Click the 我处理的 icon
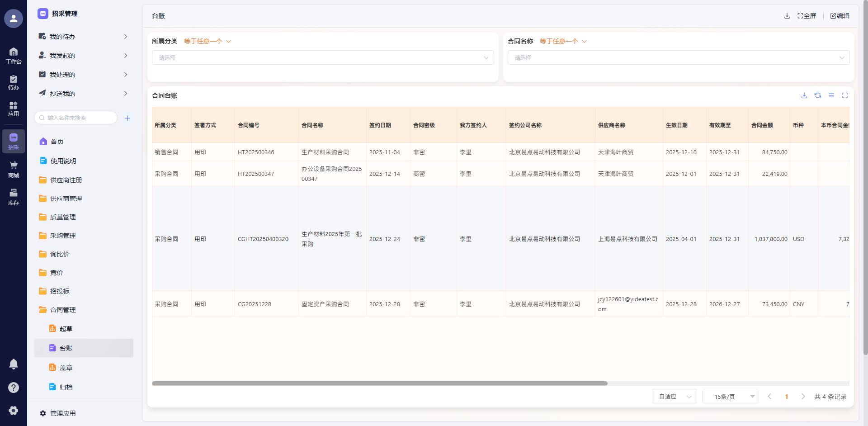This screenshot has height=426, width=868. (42, 74)
